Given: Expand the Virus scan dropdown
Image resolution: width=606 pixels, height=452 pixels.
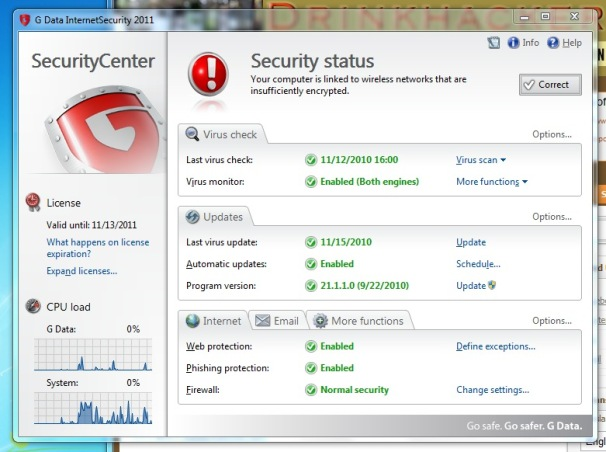Looking at the screenshot, I should click(481, 160).
